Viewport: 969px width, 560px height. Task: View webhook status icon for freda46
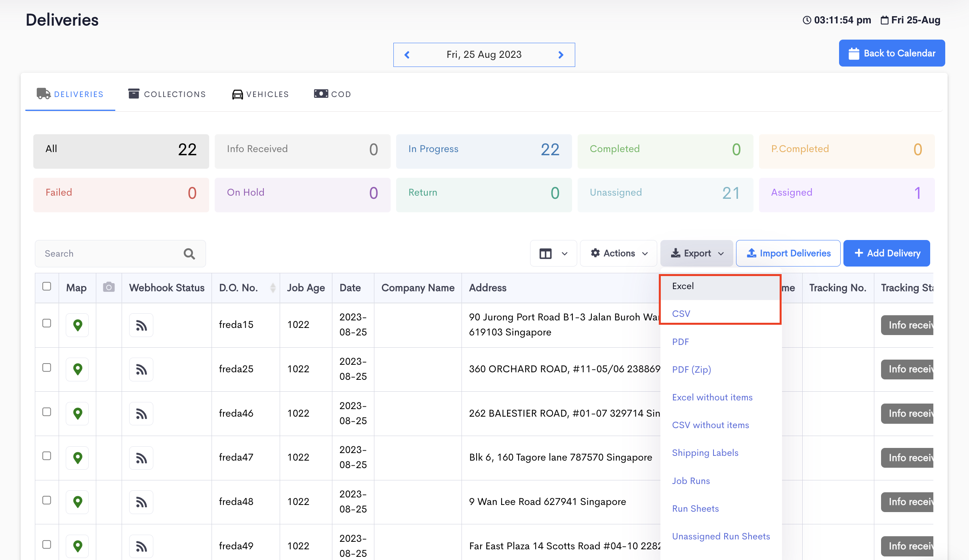click(141, 413)
